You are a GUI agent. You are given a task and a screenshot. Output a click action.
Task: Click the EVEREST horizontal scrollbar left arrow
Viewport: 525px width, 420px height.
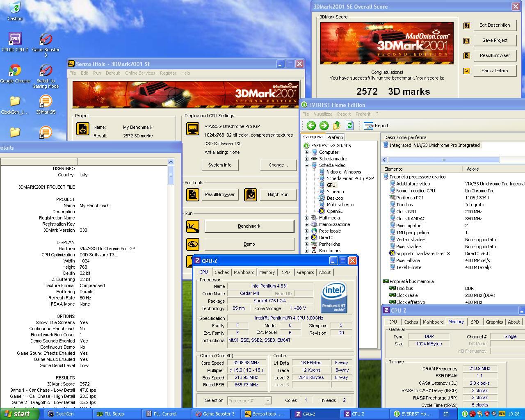pos(384,160)
